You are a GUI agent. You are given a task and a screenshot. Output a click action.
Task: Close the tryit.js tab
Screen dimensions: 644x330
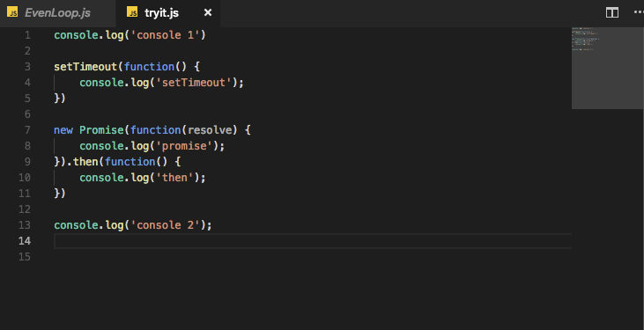click(208, 13)
